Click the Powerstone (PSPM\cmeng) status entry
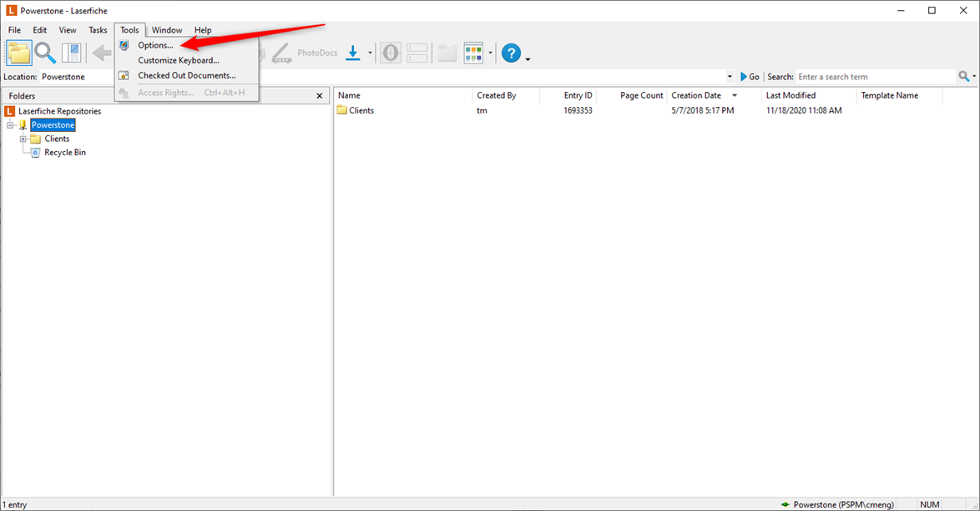 coord(843,504)
